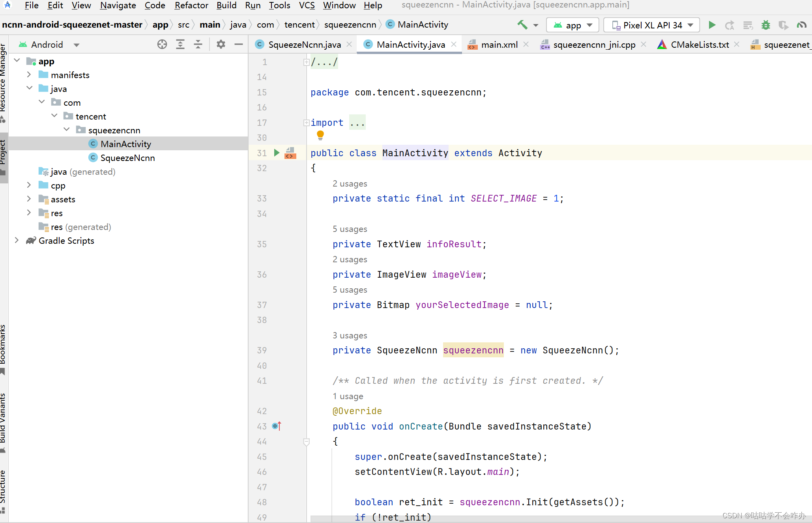Click Select Opened File target icon
The width and height of the screenshot is (812, 523).
(x=162, y=44)
